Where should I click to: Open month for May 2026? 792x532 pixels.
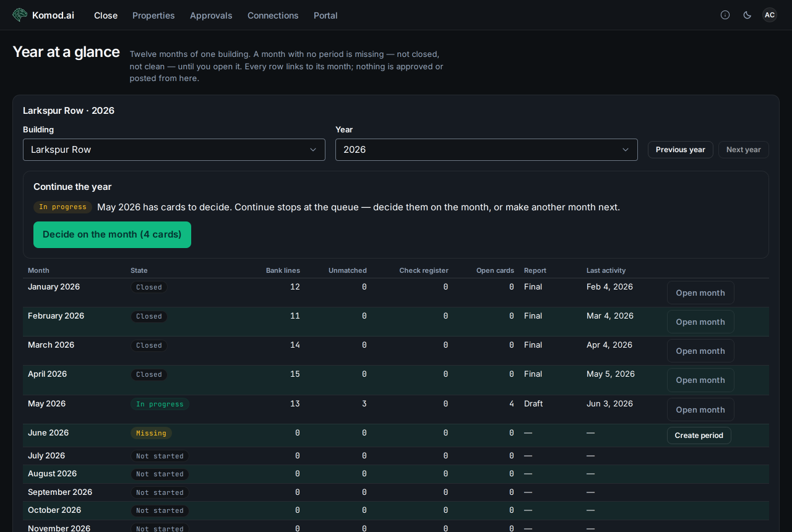[x=700, y=410]
